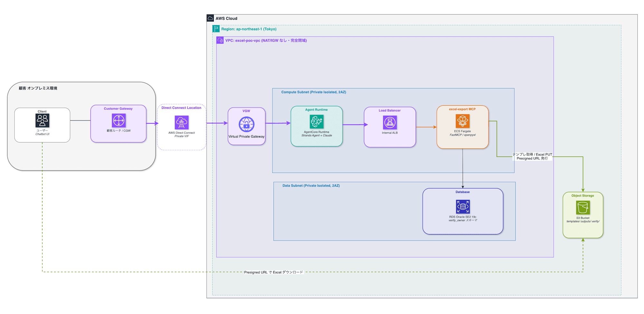The image size is (644, 314).
Task: Click the 'Virtual Private Gateway' label
Action: click(x=247, y=137)
